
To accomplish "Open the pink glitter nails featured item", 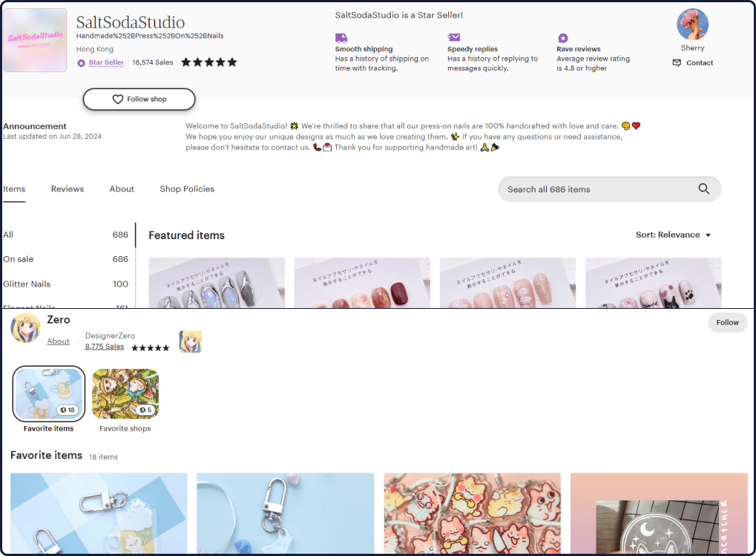I will pos(507,283).
